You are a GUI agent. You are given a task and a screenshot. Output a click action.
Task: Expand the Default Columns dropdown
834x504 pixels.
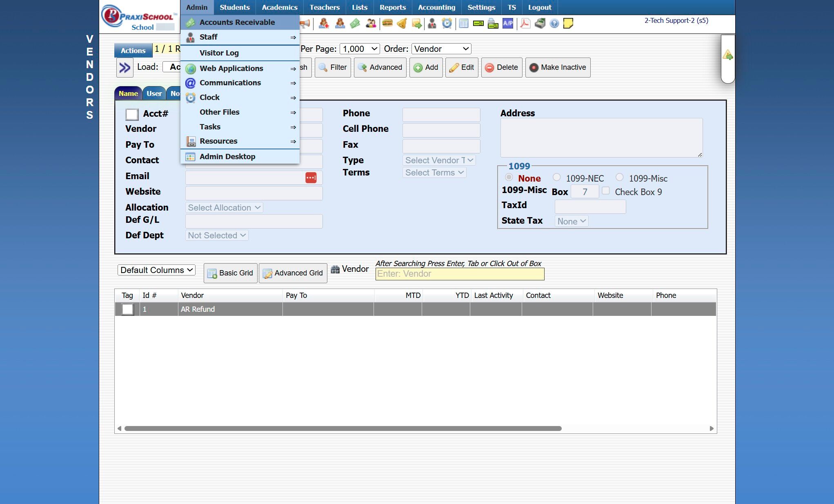point(156,270)
